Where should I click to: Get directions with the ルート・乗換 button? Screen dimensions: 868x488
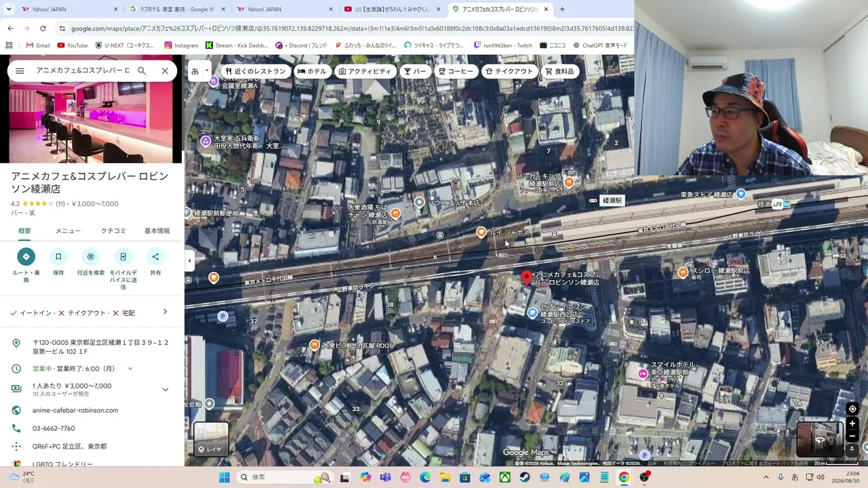(26, 257)
